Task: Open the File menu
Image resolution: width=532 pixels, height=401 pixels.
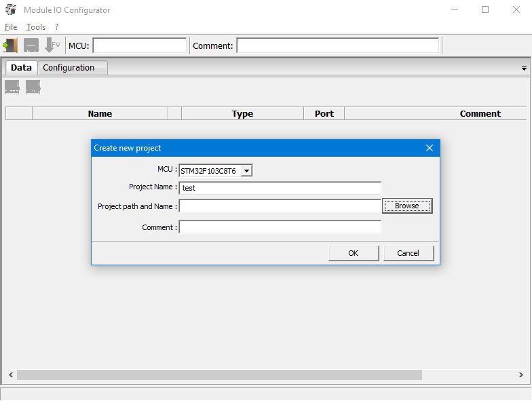Action: (x=11, y=27)
